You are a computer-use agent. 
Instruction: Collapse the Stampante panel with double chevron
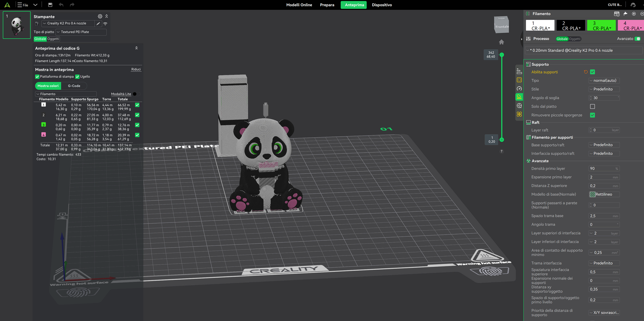[107, 16]
